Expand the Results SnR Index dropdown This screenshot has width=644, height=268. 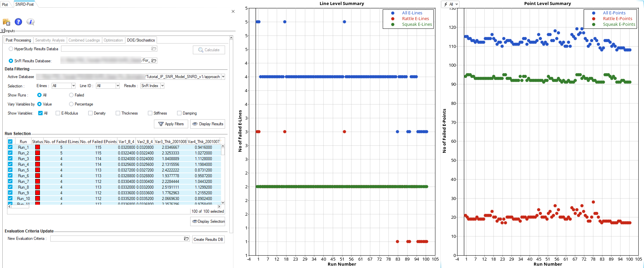point(162,86)
